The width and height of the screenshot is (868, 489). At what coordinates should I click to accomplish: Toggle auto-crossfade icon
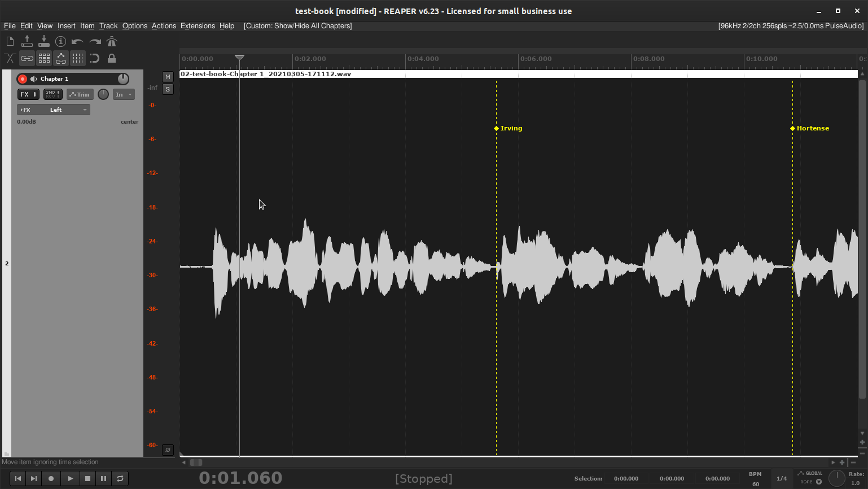[10, 58]
